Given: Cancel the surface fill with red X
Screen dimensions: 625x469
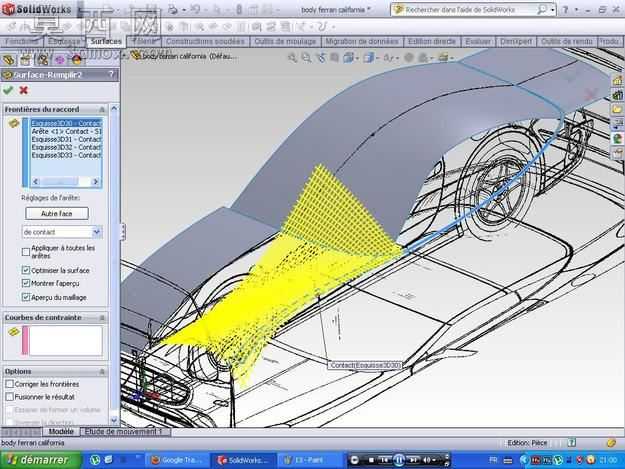Looking at the screenshot, I should pos(24,90).
